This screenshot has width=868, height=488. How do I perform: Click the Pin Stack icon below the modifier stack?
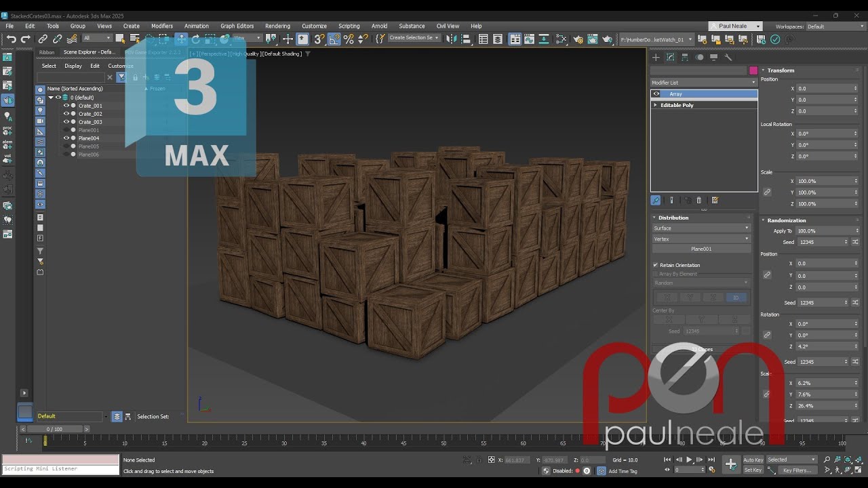coord(656,200)
